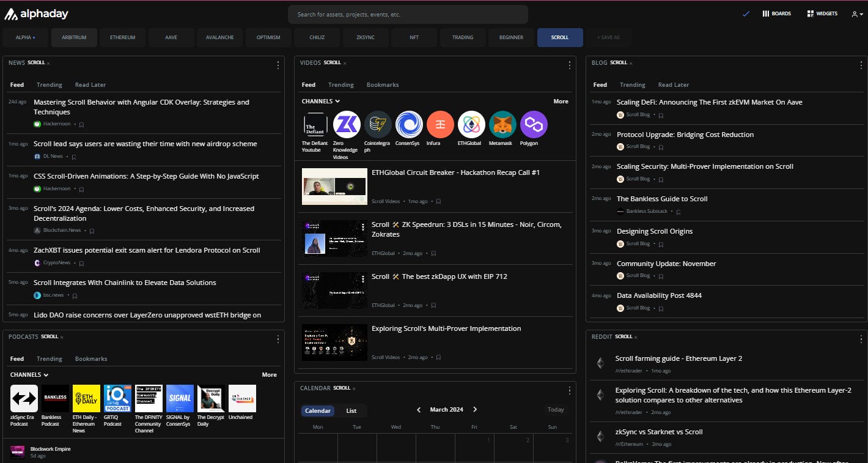868x463 pixels.
Task: Open News Trending tab
Action: [50, 85]
